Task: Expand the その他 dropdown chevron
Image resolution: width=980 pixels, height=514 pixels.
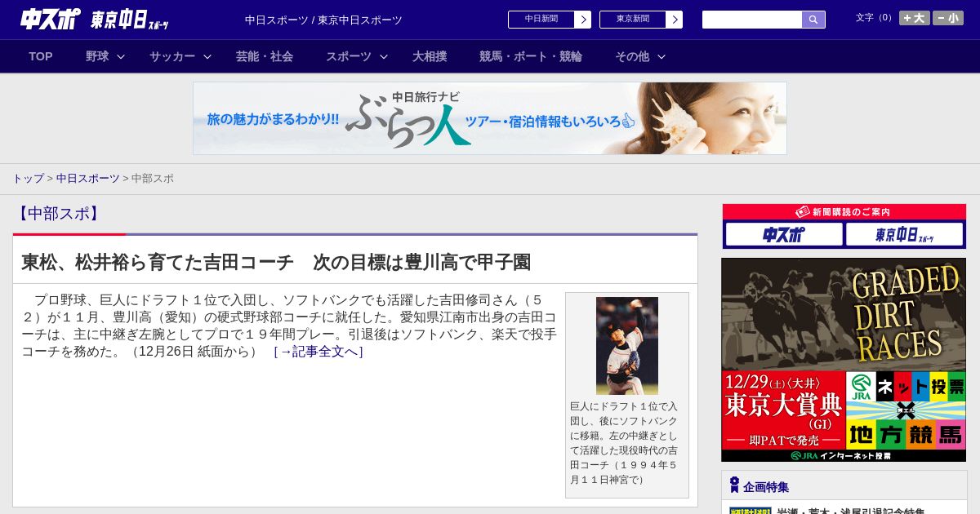Action: [x=661, y=56]
